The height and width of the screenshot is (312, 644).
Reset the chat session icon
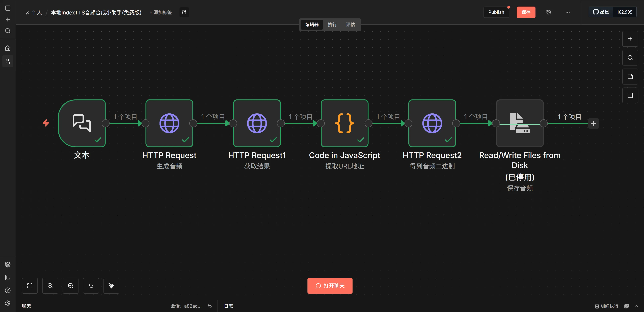coord(209,306)
